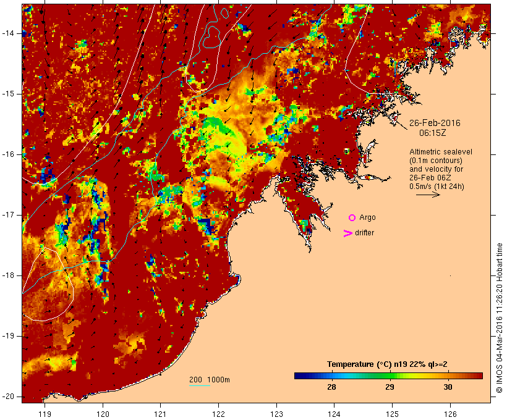This screenshot has width=507, height=420.
Task: Click latitude label -18
Action: (8, 275)
